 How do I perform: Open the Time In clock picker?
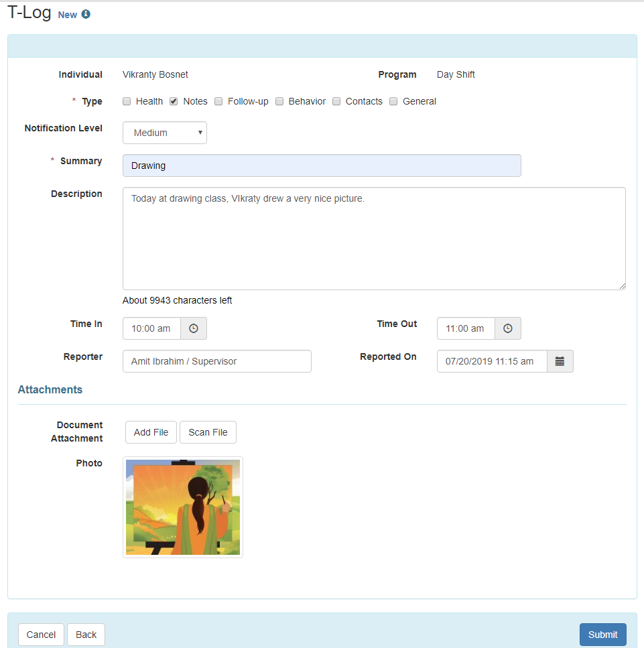point(194,328)
